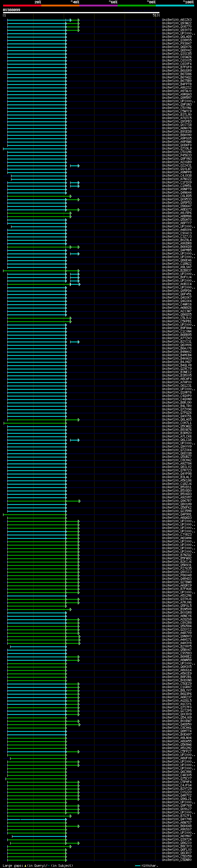The height and width of the screenshot is (868, 197).
Task: Select hit label UniRef100_Q235M8
Action: point(176,511)
